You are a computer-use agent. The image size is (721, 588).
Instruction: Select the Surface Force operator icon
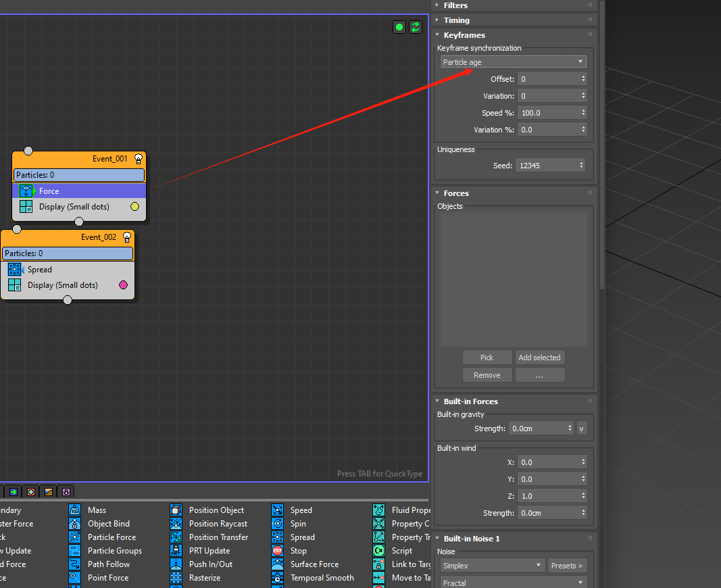coord(278,564)
